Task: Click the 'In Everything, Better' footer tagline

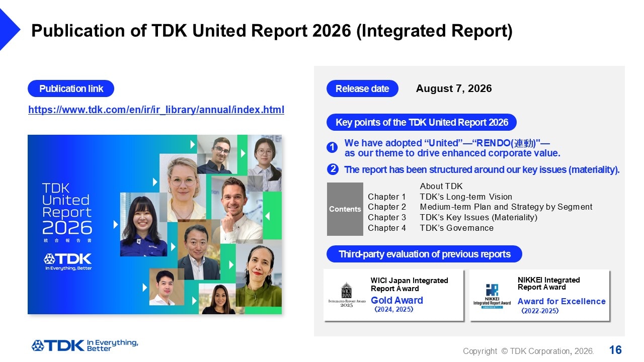Action: 113,345
